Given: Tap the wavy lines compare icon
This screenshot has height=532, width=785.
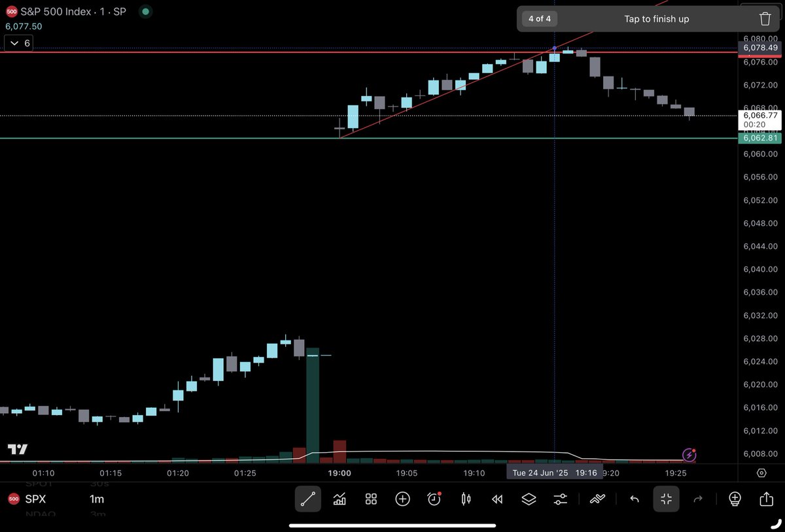Looking at the screenshot, I should pyautogui.click(x=597, y=499).
